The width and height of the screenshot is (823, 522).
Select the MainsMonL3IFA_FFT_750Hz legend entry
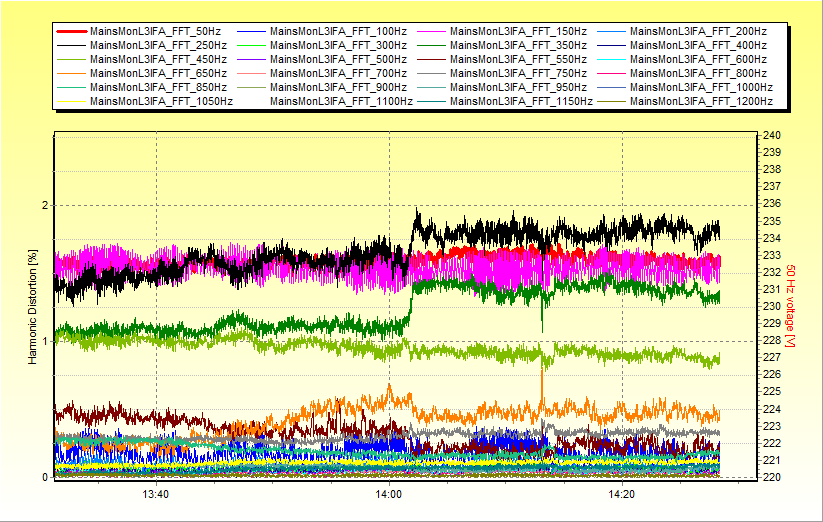coord(518,74)
